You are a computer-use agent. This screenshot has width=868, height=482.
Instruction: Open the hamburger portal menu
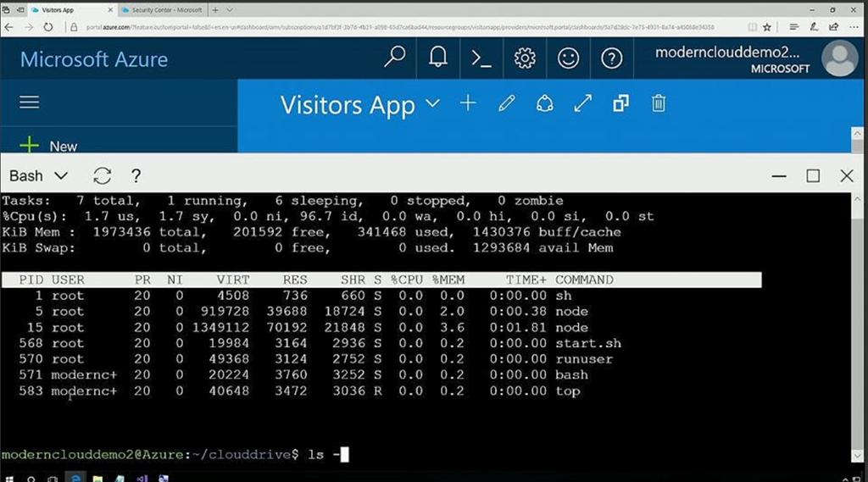pos(30,102)
